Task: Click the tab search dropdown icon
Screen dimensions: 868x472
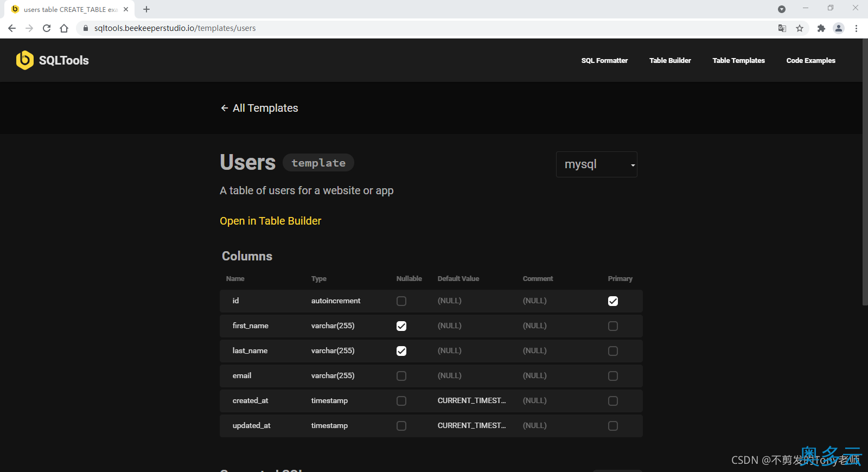Action: (x=782, y=9)
